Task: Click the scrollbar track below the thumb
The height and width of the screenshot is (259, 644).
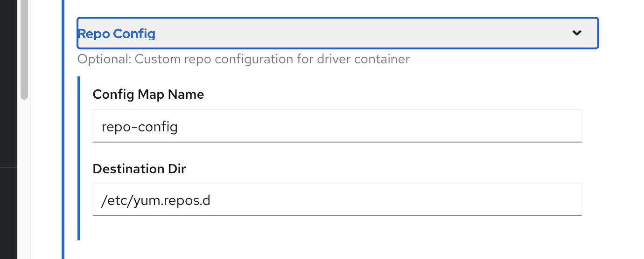Action: pyautogui.click(x=24, y=177)
